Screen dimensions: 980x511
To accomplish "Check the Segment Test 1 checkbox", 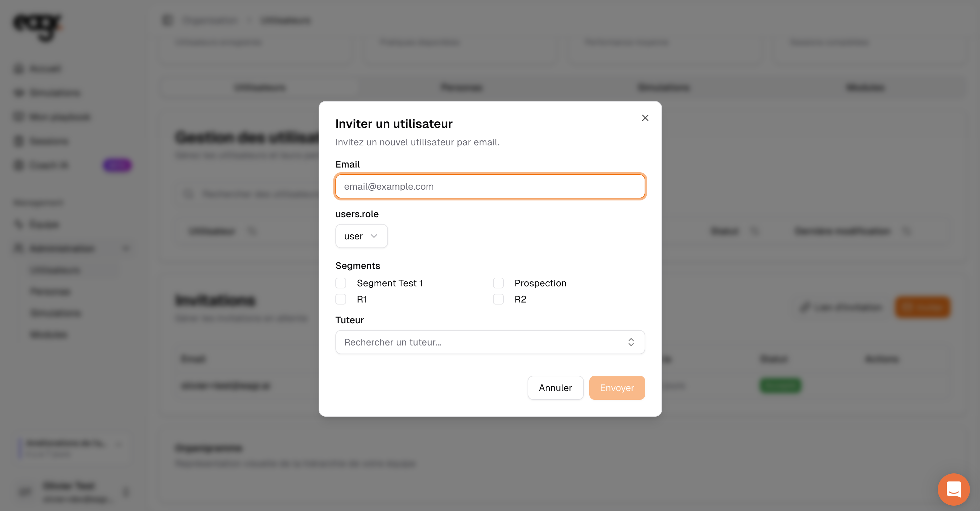I will pos(340,283).
